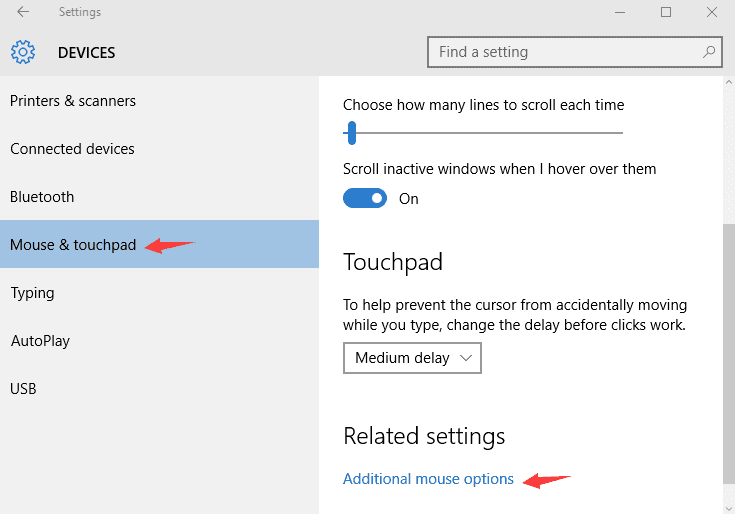Click the Related settings heading
Image resolution: width=735 pixels, height=514 pixels.
point(424,436)
